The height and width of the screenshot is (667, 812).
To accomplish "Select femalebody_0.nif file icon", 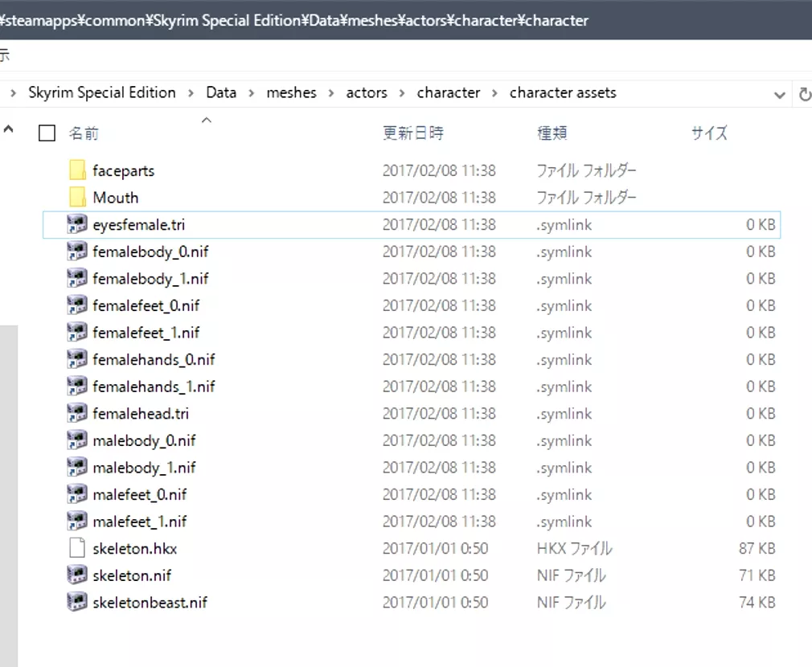I will tap(77, 251).
